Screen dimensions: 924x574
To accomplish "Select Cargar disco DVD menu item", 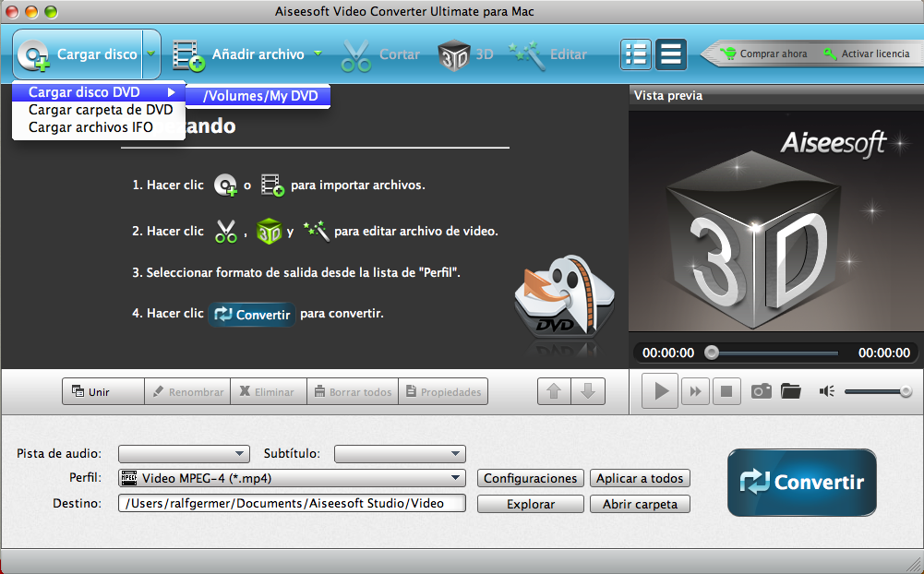I will 99,92.
